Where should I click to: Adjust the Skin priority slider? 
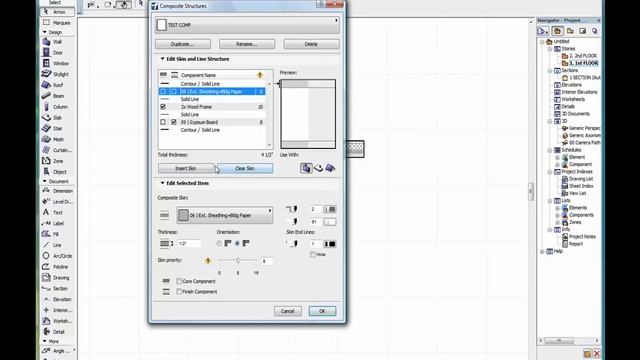(238, 260)
